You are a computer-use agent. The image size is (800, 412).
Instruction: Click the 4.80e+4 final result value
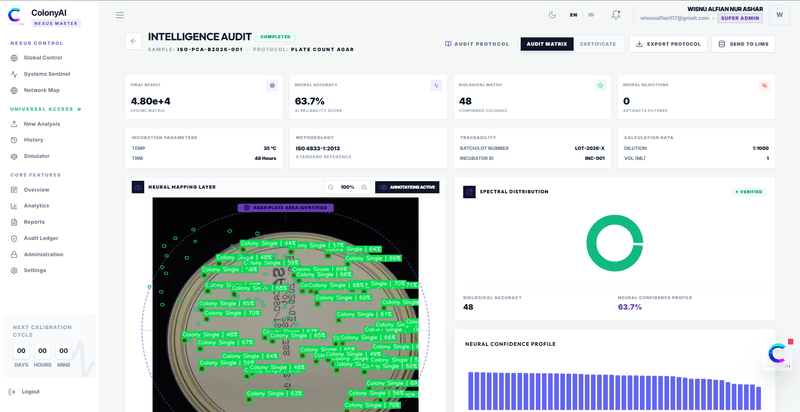[x=151, y=101]
